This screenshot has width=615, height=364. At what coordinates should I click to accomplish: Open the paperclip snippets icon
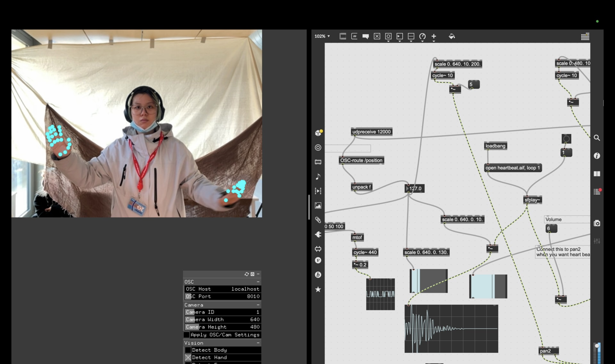(318, 220)
